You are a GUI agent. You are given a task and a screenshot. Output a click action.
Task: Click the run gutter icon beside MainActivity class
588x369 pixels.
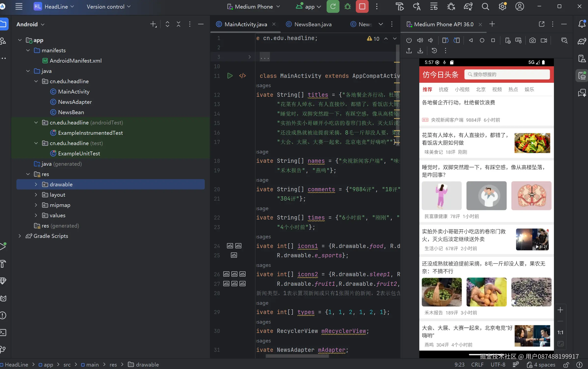(x=230, y=76)
